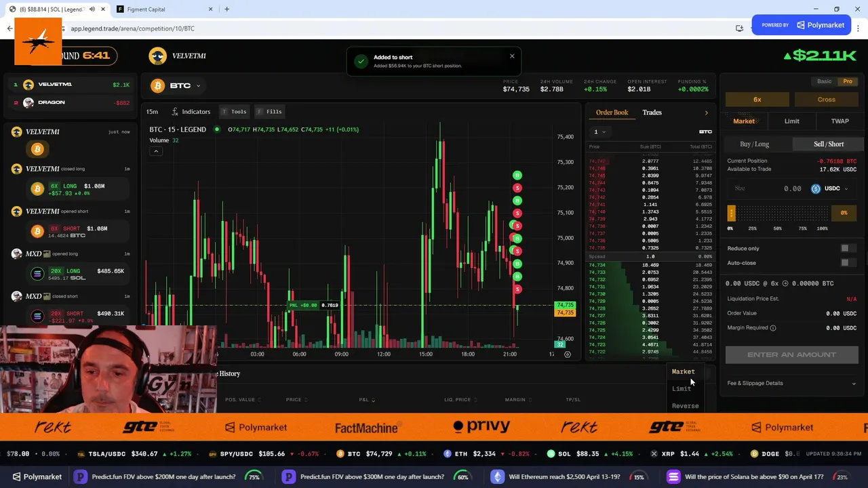Switch to the Order Book tab
This screenshot has height=488, width=868.
pyautogui.click(x=612, y=113)
